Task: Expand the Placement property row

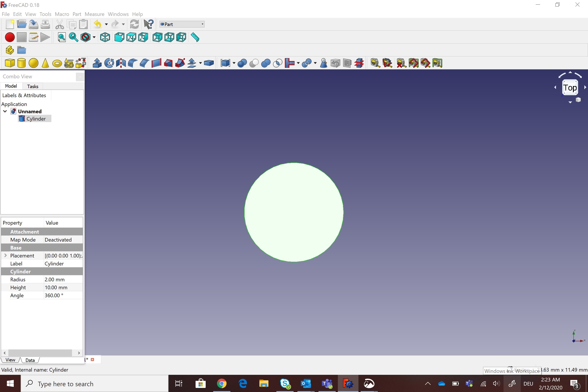Action: [6, 256]
